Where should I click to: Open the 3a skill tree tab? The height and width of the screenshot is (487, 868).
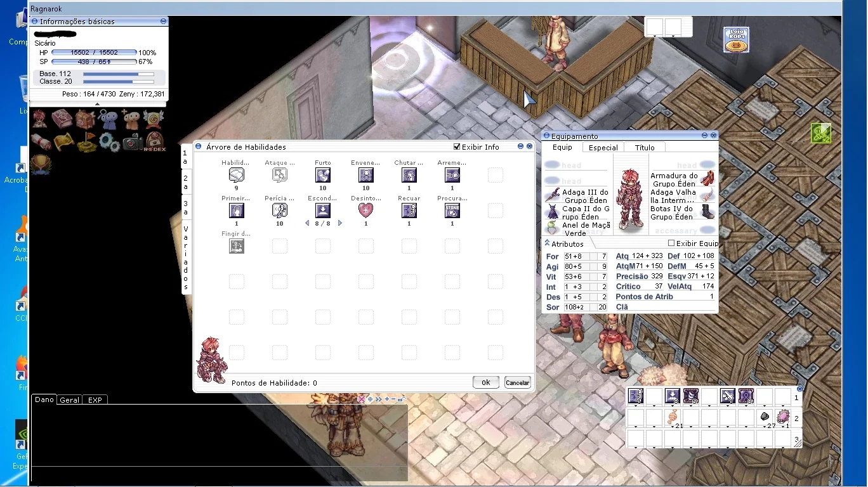coord(186,208)
